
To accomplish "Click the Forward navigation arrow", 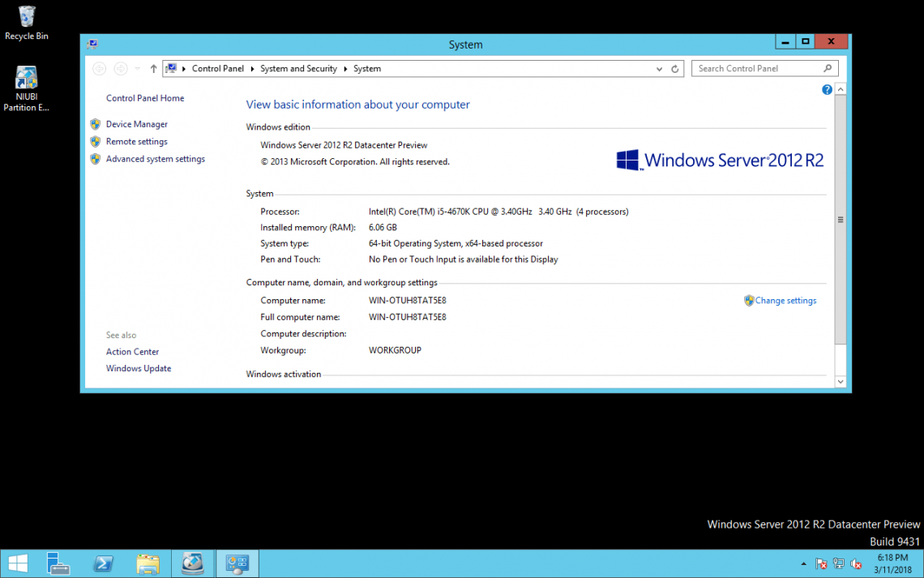I will click(x=120, y=69).
